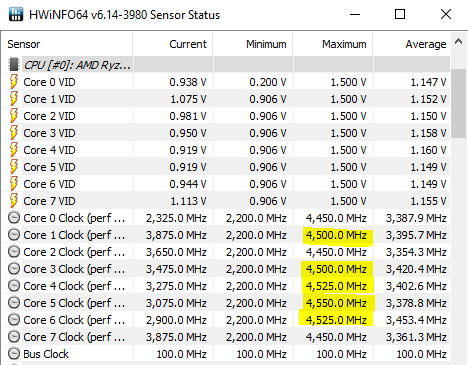
Task: Click the lightning bolt icon for Core 0 VID
Action: [x=14, y=82]
